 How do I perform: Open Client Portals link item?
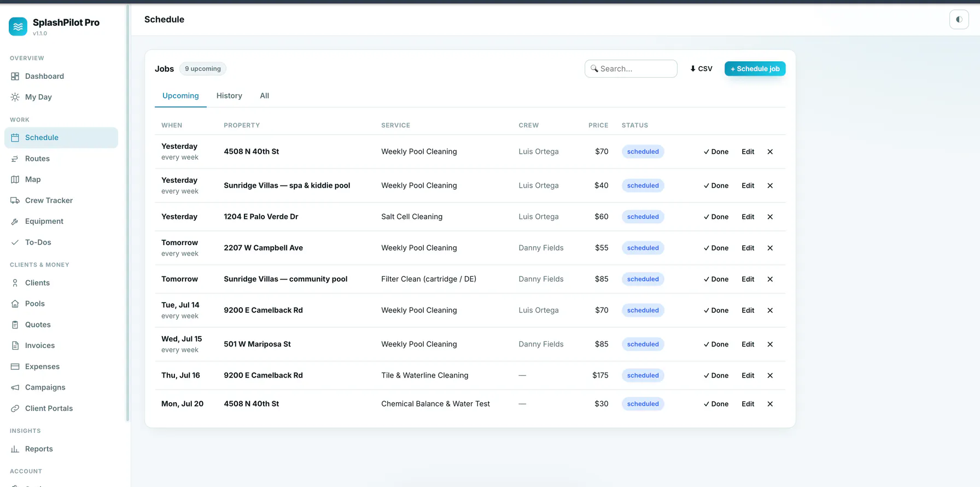coord(61,408)
